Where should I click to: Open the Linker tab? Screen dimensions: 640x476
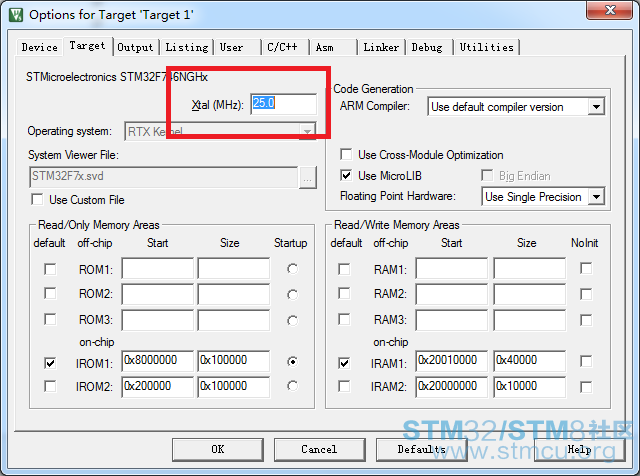point(381,47)
